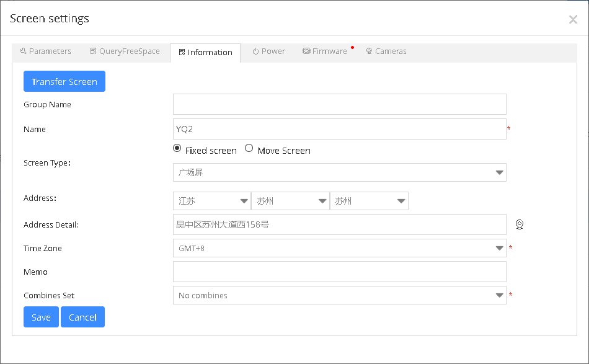This screenshot has height=364, width=589.
Task: Click the Cancel button
Action: [82, 317]
